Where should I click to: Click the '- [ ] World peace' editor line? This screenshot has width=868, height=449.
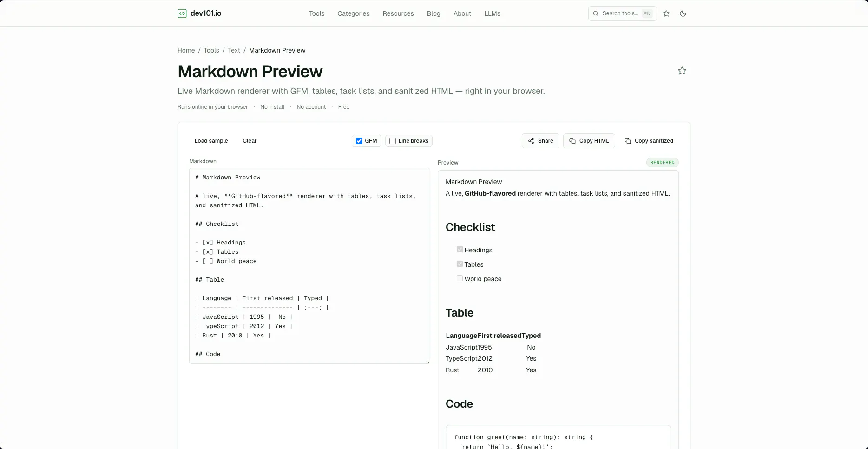coord(226,261)
